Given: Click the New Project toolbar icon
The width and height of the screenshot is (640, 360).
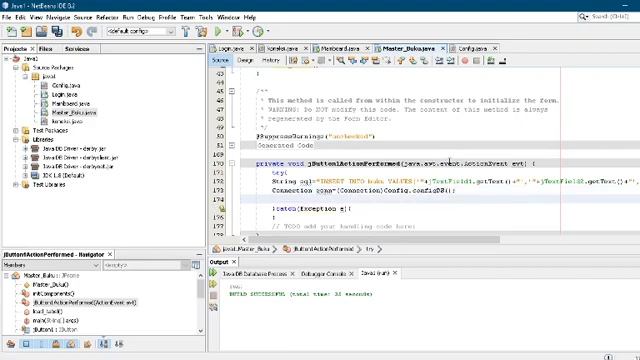Looking at the screenshot, I should click(x=26, y=31).
